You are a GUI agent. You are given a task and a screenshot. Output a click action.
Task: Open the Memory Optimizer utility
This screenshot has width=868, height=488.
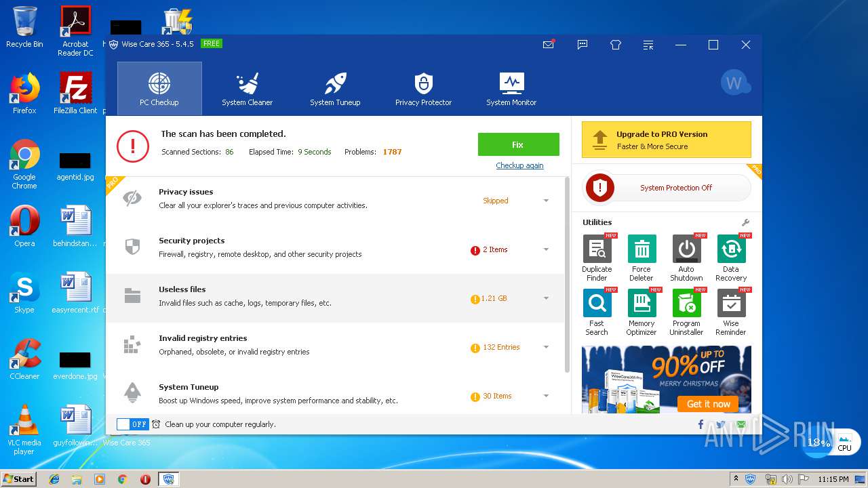point(642,303)
